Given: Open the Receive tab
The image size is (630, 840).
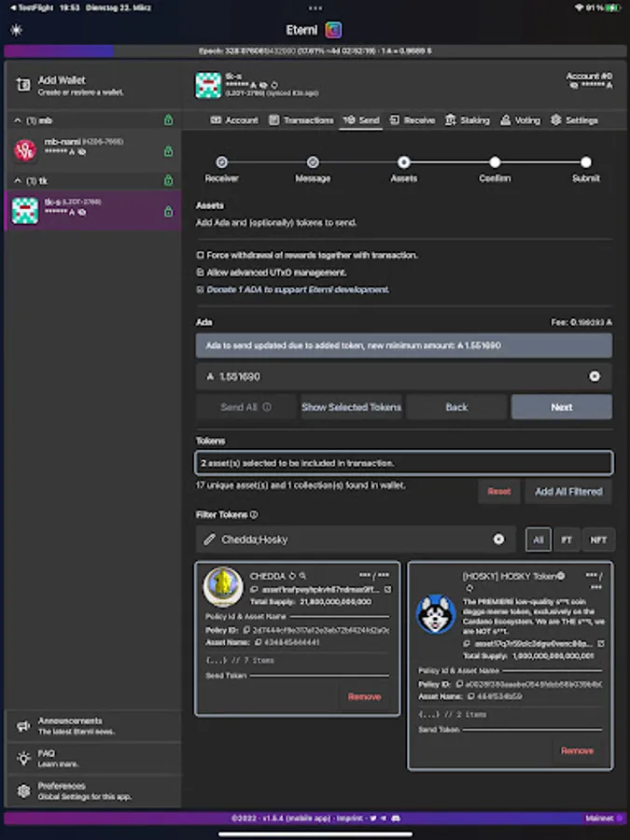Looking at the screenshot, I should point(412,120).
